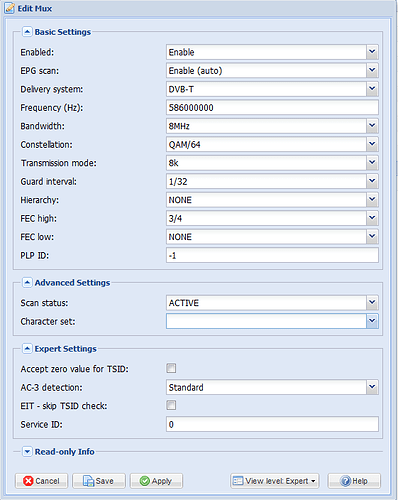Click the Hierarchy: label
The height and width of the screenshot is (500, 398).
point(39,200)
